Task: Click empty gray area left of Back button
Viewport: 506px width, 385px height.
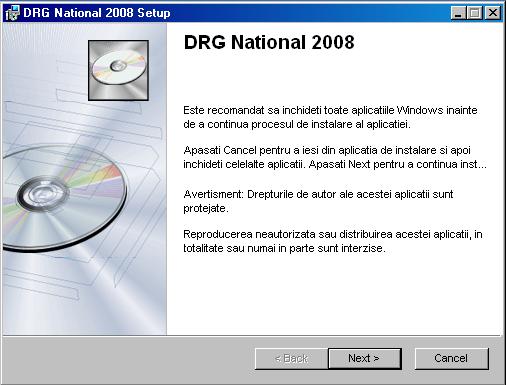Action: [x=127, y=359]
